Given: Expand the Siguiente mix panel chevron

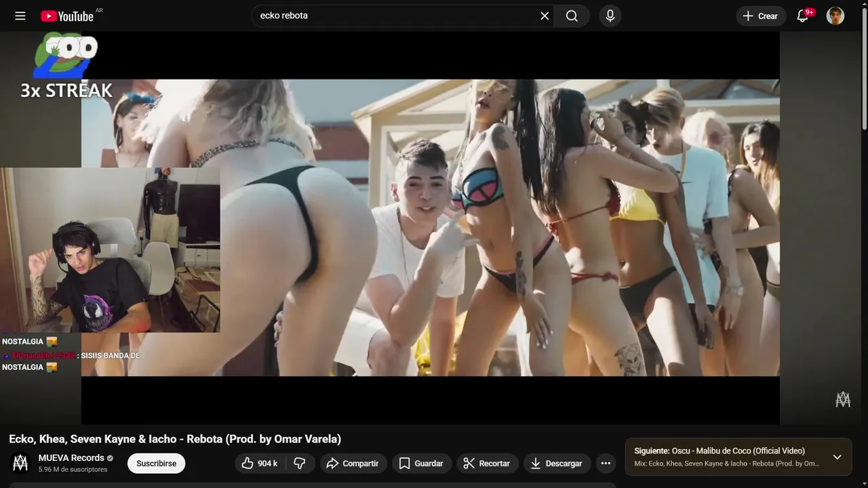Looking at the screenshot, I should (837, 457).
